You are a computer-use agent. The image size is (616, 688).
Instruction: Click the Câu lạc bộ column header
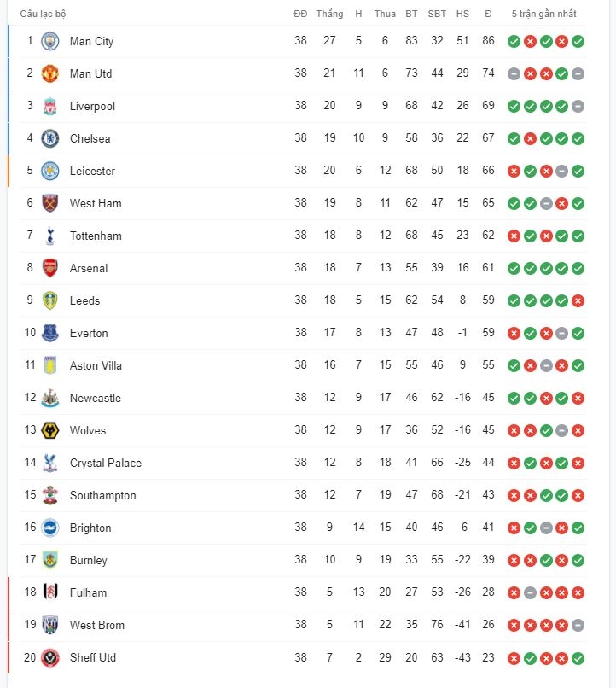[43, 14]
